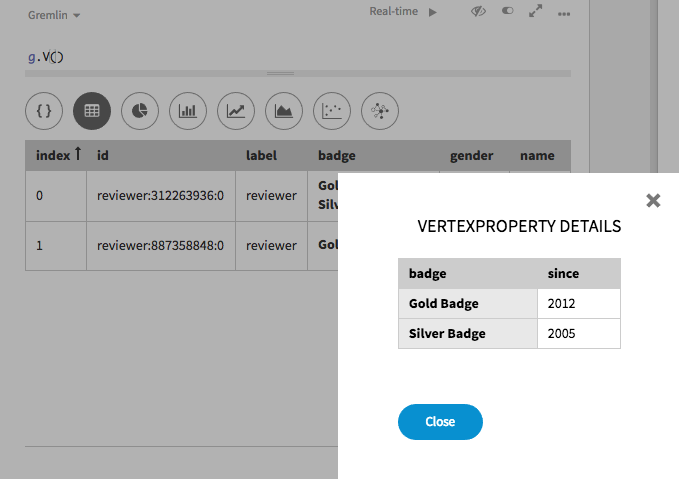Open the three-dot more options menu
The width and height of the screenshot is (679, 479).
coord(564,14)
